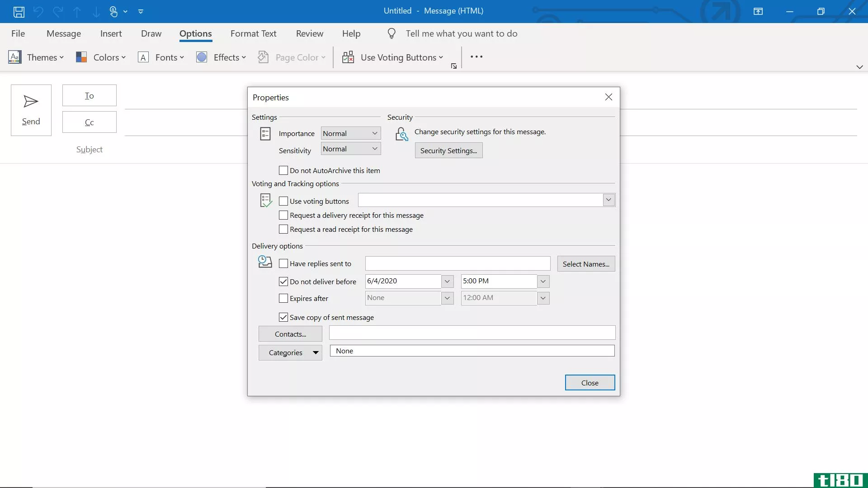Switch to the Format Text tab

click(253, 33)
